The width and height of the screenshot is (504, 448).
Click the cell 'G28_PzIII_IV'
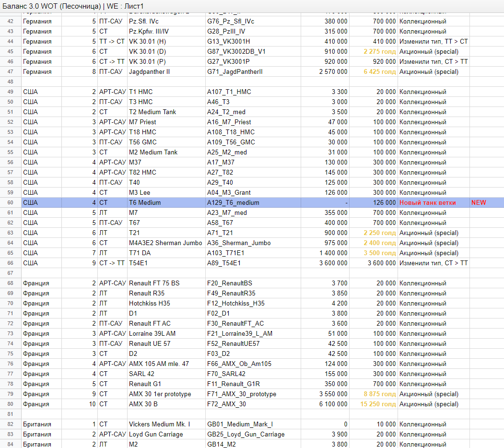pyautogui.click(x=253, y=31)
